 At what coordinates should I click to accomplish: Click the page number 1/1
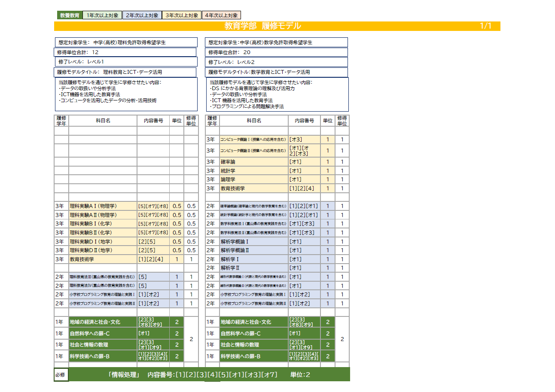pyautogui.click(x=485, y=26)
